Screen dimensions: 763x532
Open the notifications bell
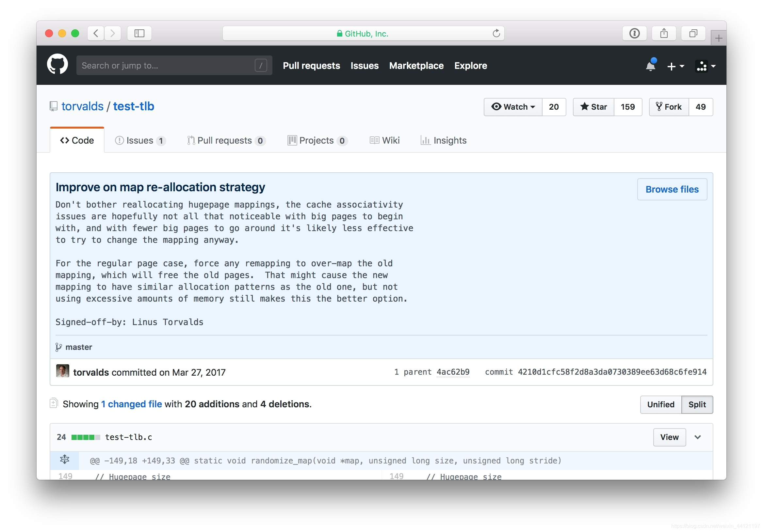(650, 66)
